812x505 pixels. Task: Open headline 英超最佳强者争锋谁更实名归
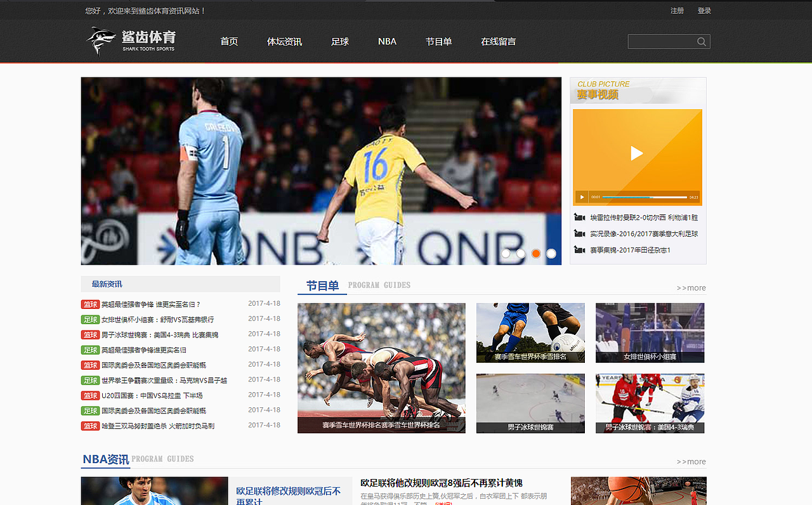click(x=144, y=350)
